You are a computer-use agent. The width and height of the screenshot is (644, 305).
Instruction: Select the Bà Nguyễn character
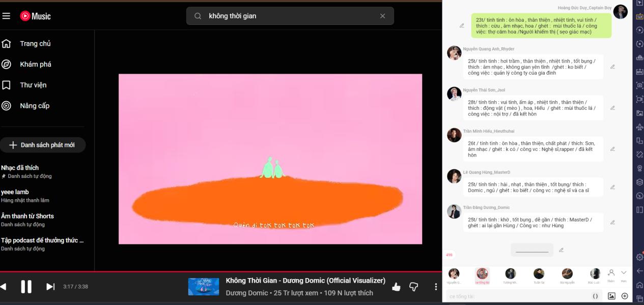coord(567,276)
